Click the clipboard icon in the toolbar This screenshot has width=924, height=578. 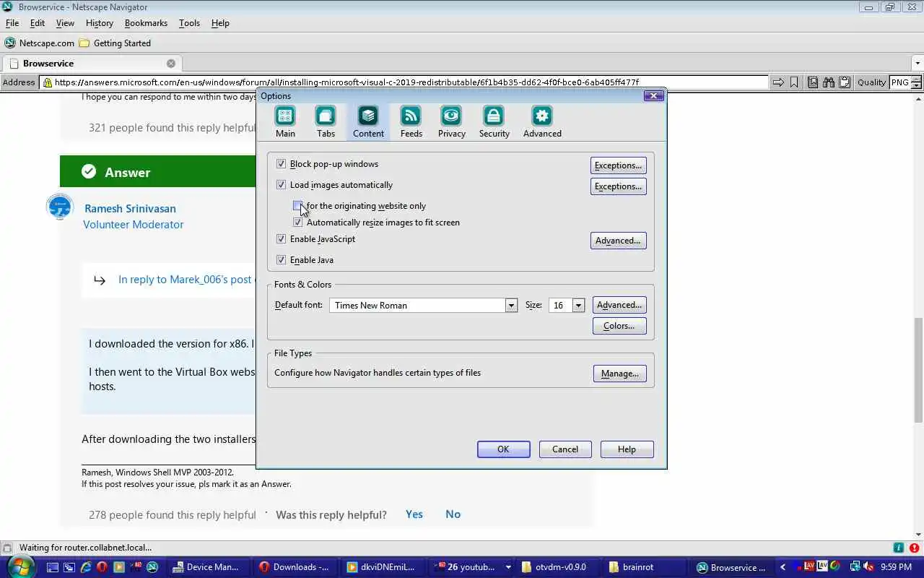[845, 82]
